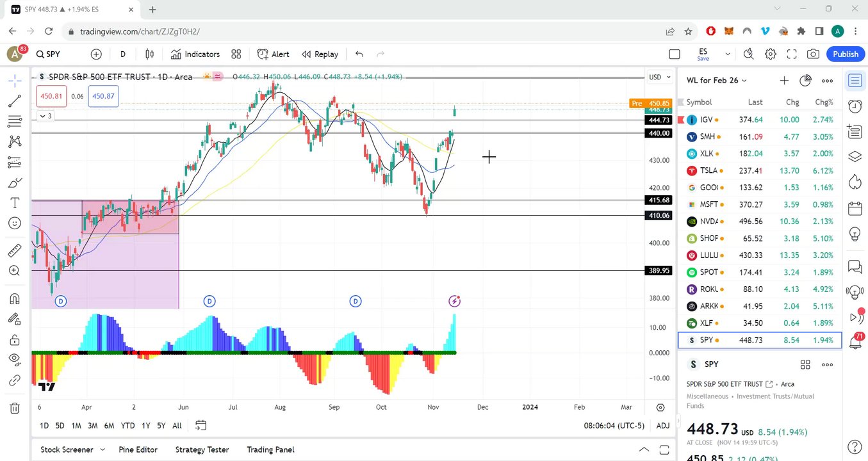The width and height of the screenshot is (868, 461).
Task: Open the patterns drawing tool
Action: [15, 142]
